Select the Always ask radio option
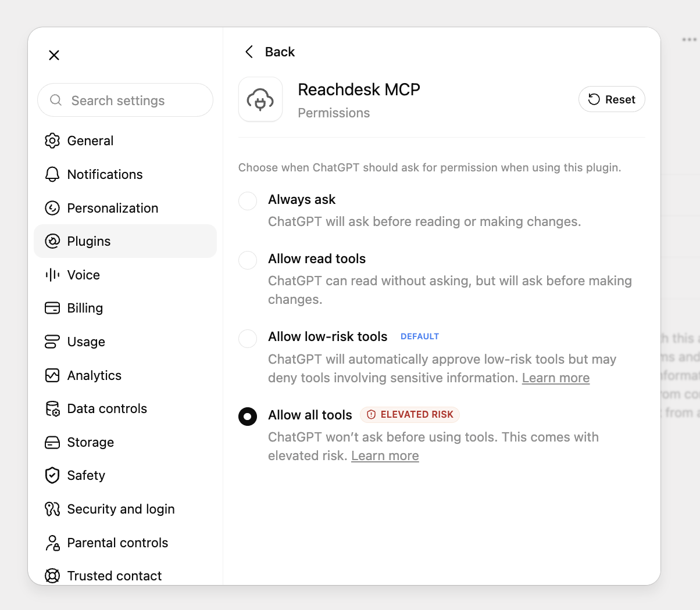The height and width of the screenshot is (610, 700). (248, 201)
